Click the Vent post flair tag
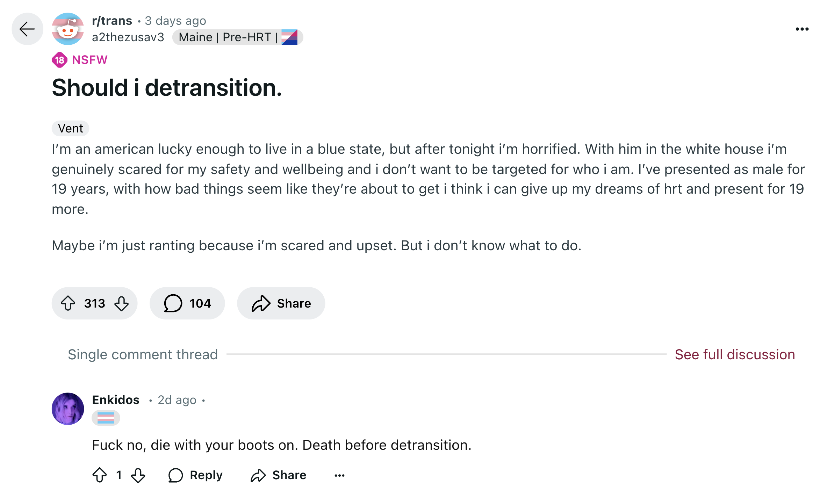Viewport: 820px width, 504px height. [x=71, y=129]
